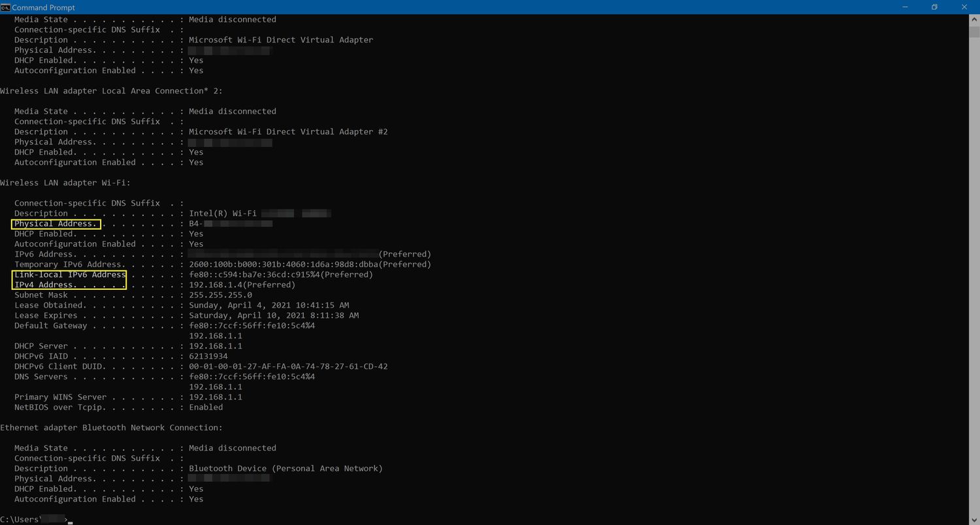Click the Command Prompt title bar text
The height and width of the screenshot is (525, 980).
(x=44, y=7)
